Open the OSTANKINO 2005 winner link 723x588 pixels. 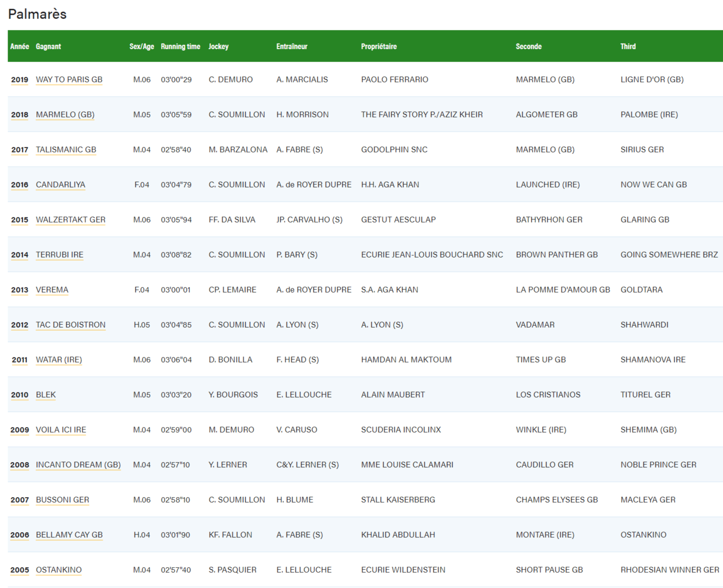click(58, 570)
